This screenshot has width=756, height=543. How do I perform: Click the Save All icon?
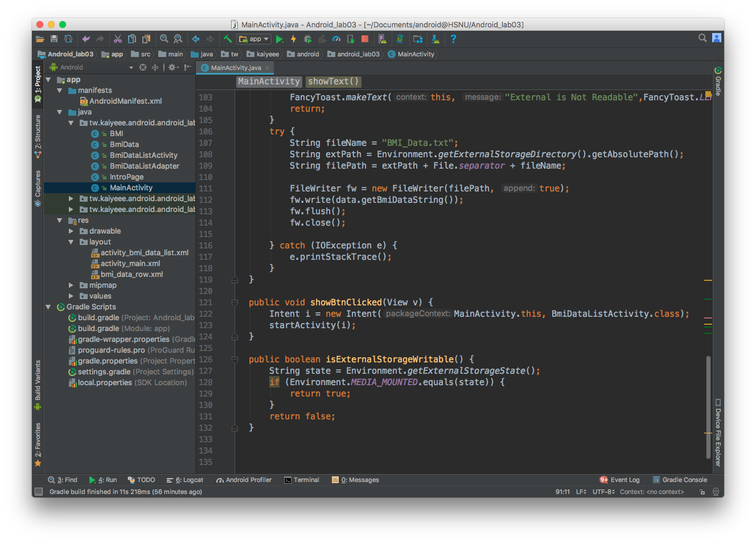pos(54,39)
